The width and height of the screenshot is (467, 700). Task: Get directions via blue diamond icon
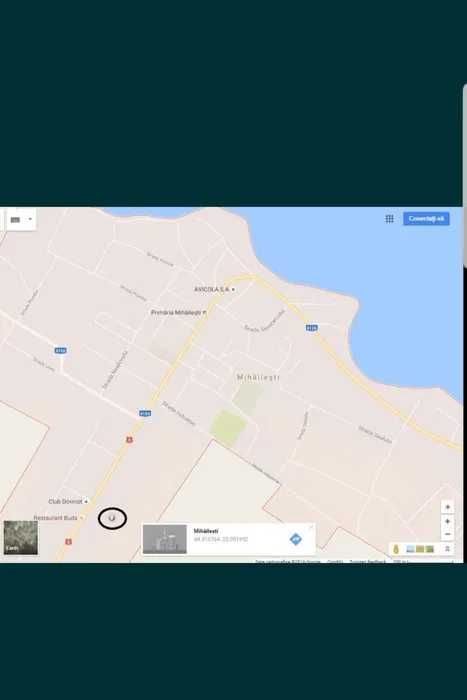tap(296, 539)
